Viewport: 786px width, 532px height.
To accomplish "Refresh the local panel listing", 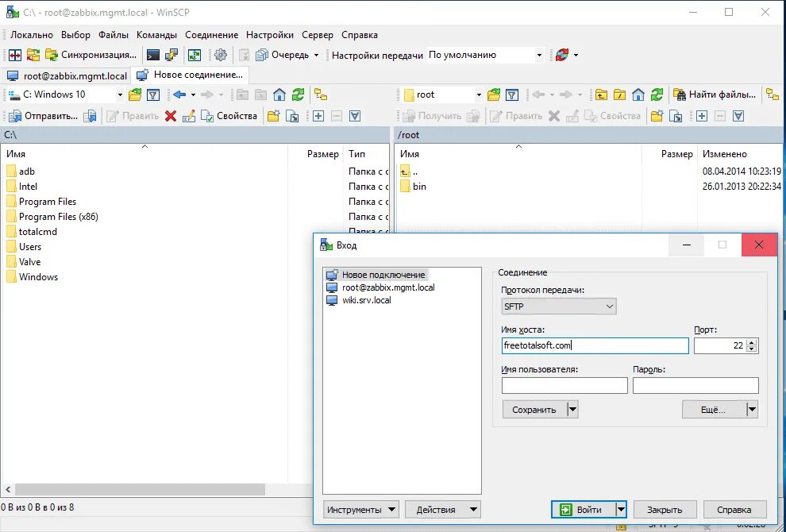I will point(299,94).
